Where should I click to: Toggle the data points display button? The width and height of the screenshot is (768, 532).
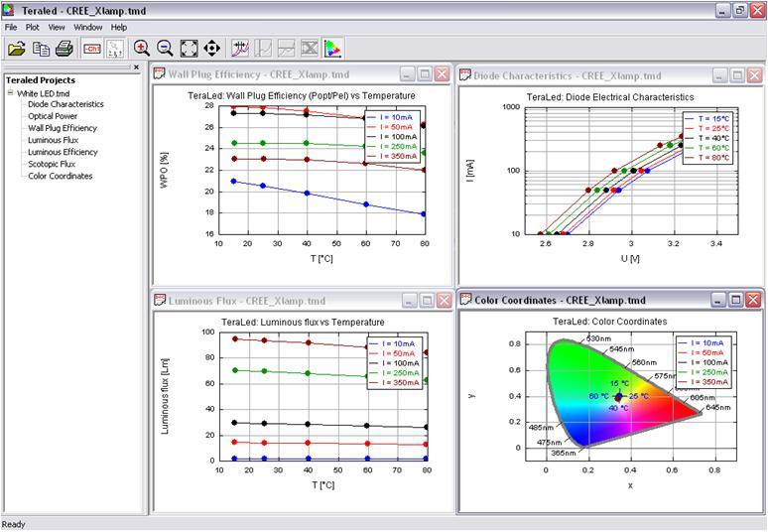pyautogui.click(x=115, y=48)
